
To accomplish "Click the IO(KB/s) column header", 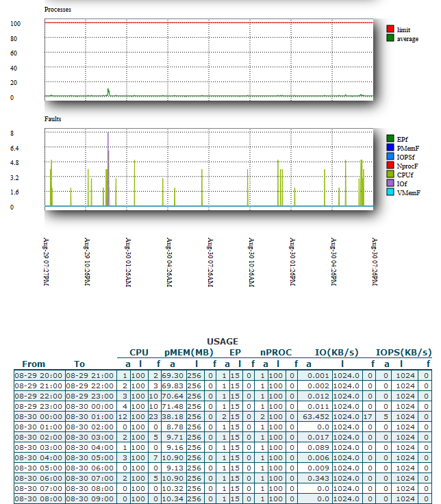I will [x=336, y=353].
